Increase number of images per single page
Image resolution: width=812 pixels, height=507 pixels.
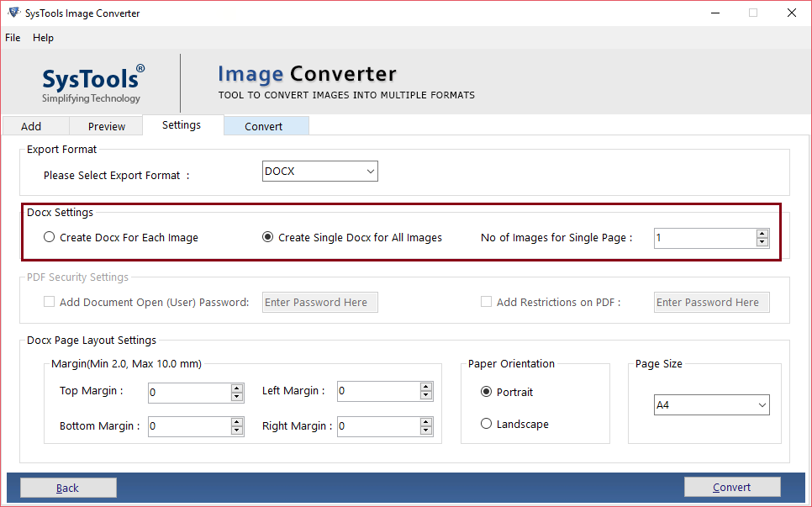click(762, 234)
